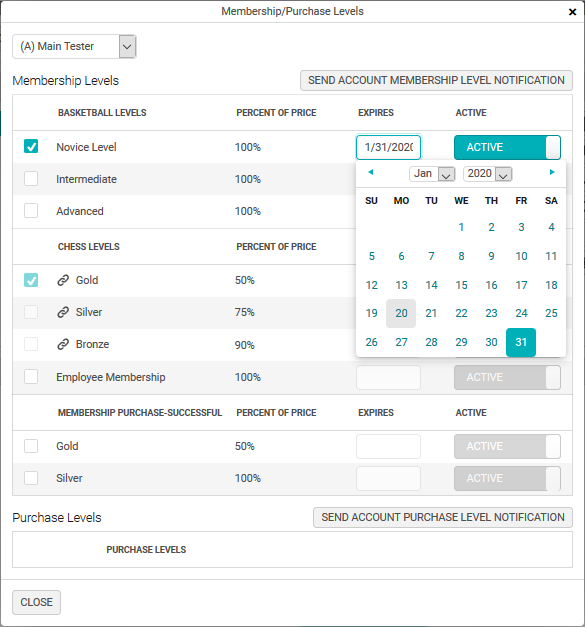Check the Employee Membership checkbox

[x=31, y=377]
